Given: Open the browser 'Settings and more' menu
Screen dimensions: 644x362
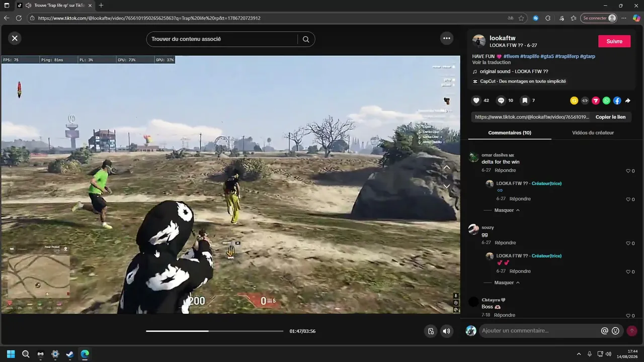Looking at the screenshot, I should tap(624, 18).
